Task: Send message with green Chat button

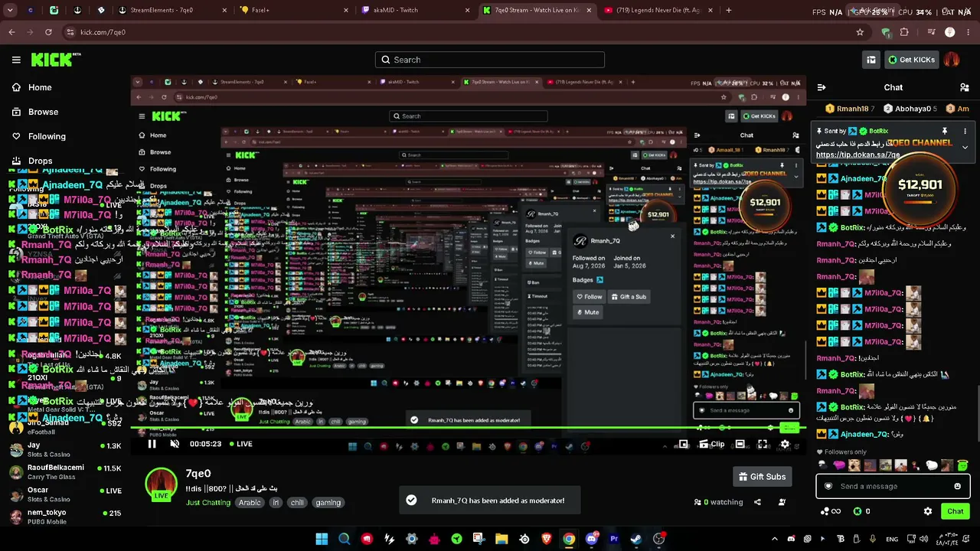Action: click(x=955, y=511)
